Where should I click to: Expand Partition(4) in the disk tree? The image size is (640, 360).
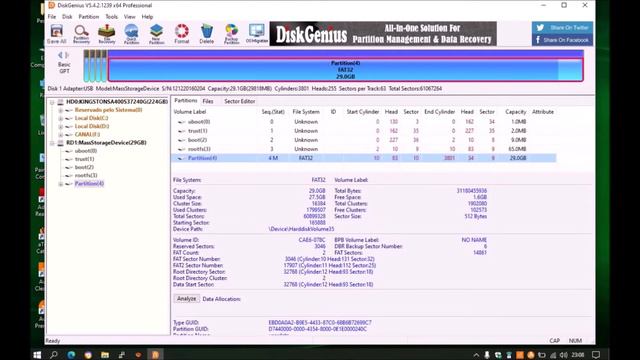tap(60, 184)
